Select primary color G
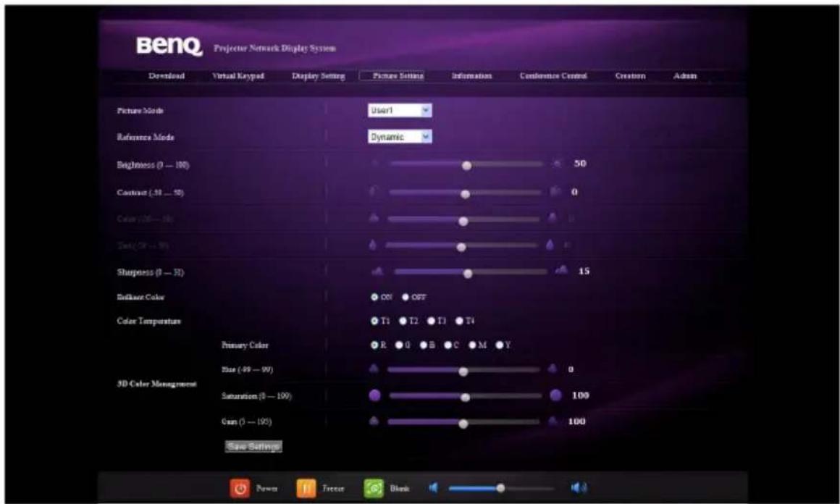This screenshot has height=504, width=840. tap(398, 345)
